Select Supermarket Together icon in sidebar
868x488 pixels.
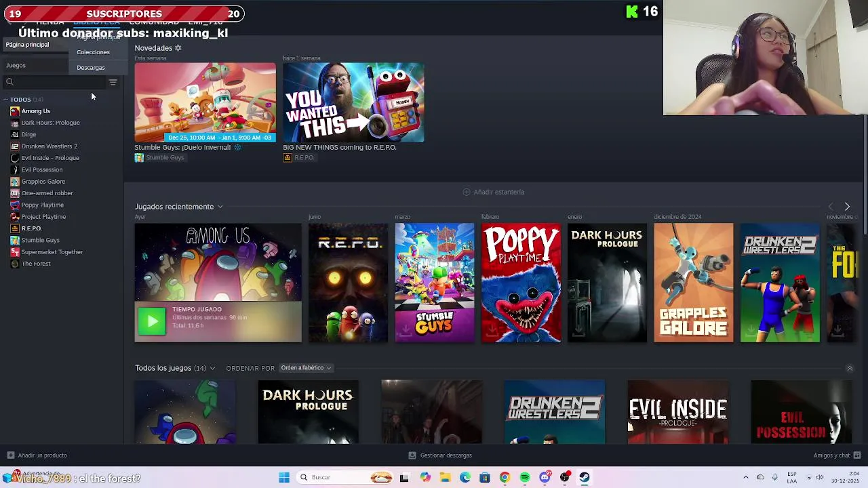pos(15,252)
